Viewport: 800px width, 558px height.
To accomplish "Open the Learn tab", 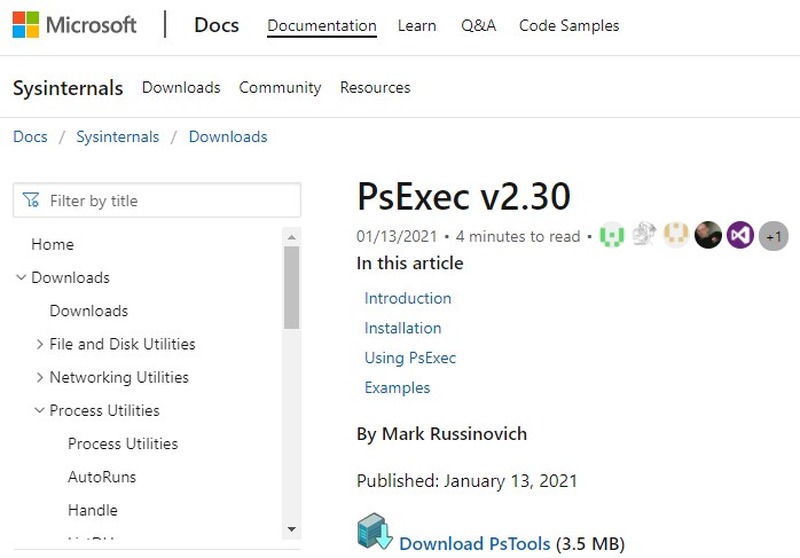I will tap(415, 26).
